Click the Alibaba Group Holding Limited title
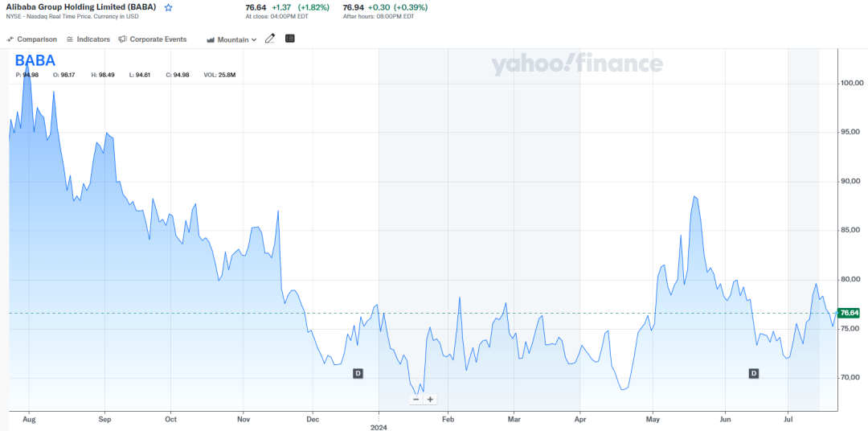 (80, 7)
